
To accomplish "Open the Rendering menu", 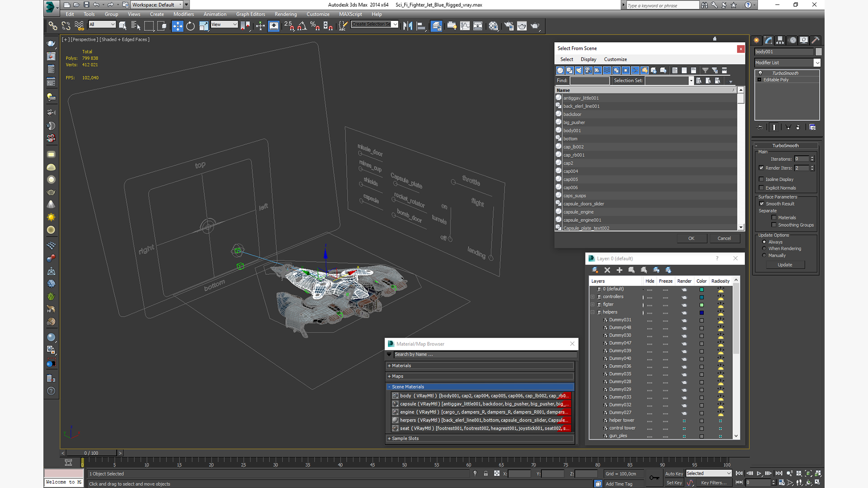I will click(x=286, y=14).
